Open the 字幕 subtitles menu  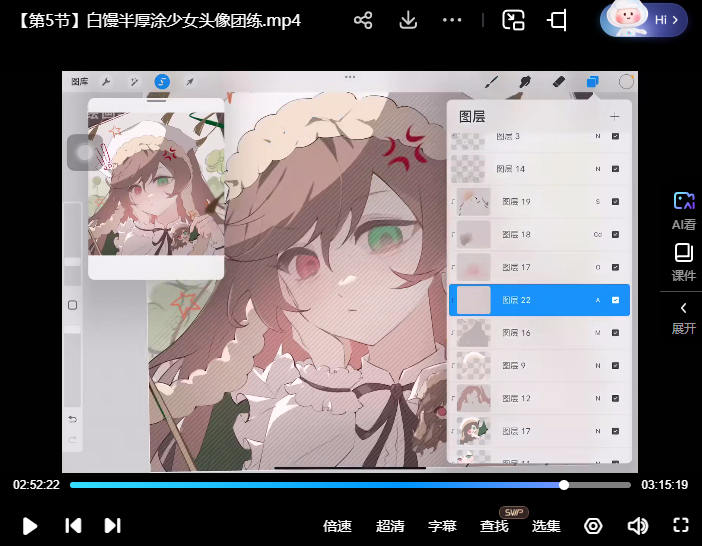tap(442, 526)
